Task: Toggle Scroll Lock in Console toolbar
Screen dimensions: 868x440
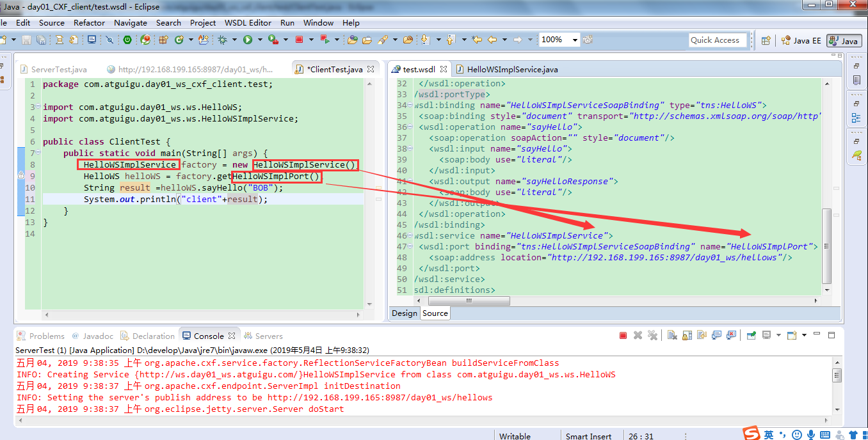Action: coord(687,335)
